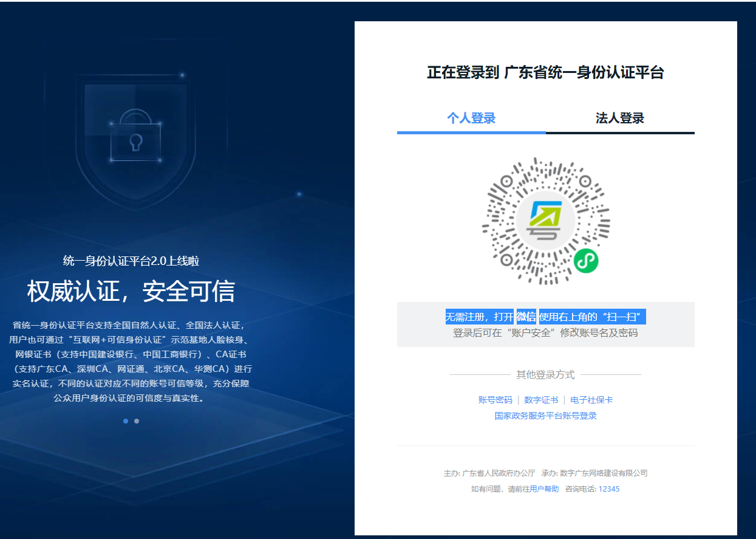Open 电子社保卡 login link
Viewport: 756px width, 539px height.
click(591, 400)
